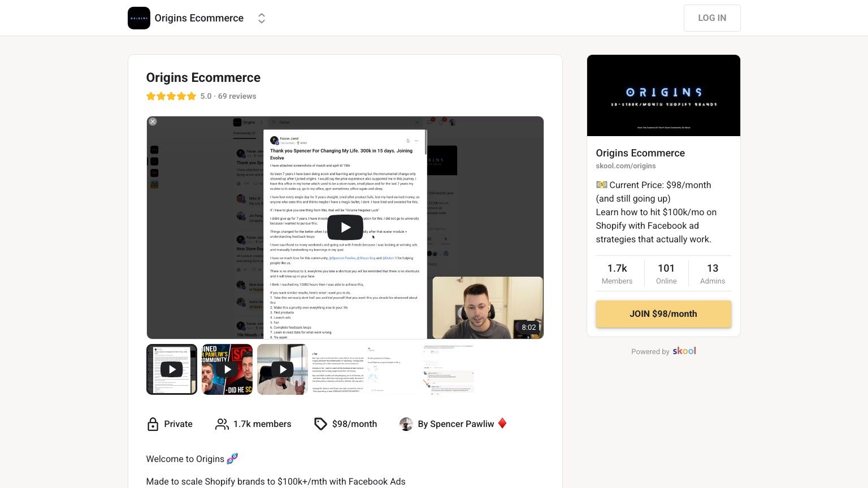The image size is (868, 488).
Task: Click the money emoji before Current Price
Action: (601, 185)
